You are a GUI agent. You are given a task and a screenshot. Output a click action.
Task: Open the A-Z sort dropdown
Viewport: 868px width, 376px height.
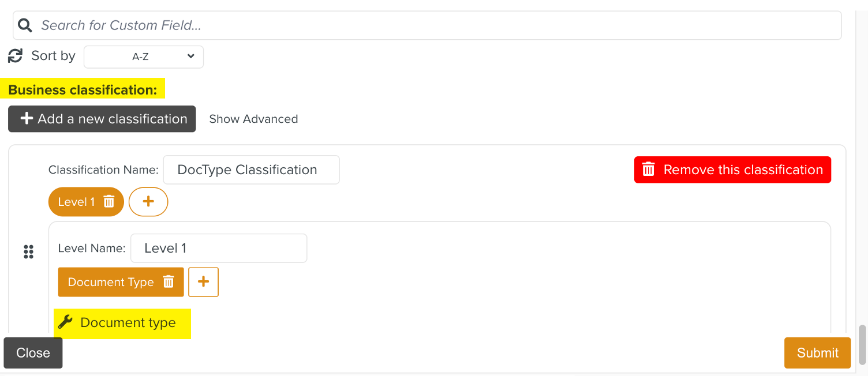pos(143,57)
